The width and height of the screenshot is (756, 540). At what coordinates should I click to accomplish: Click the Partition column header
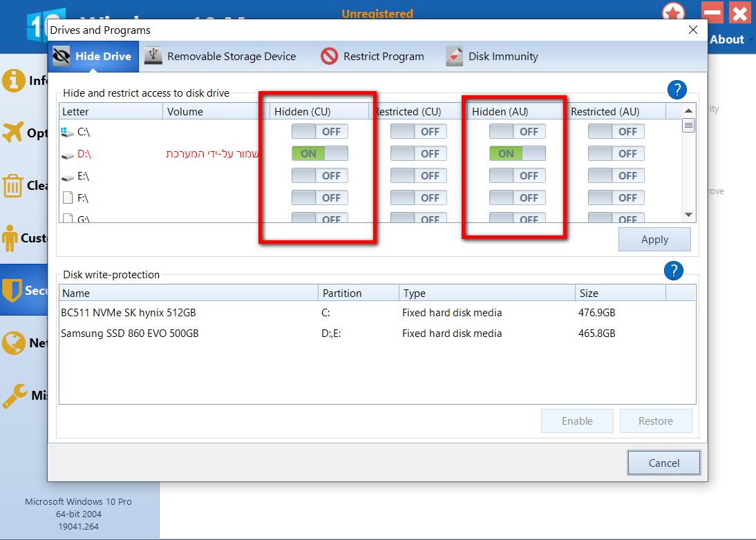click(359, 293)
